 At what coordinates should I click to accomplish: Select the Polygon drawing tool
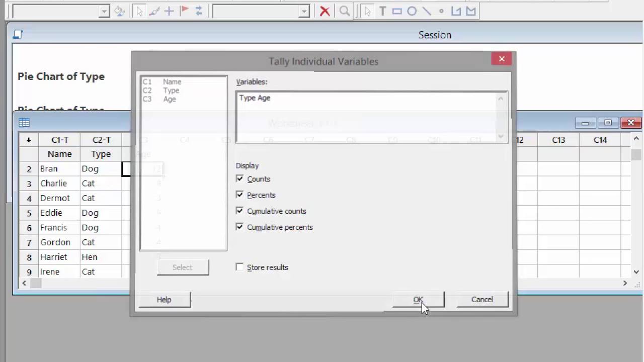[x=471, y=11]
